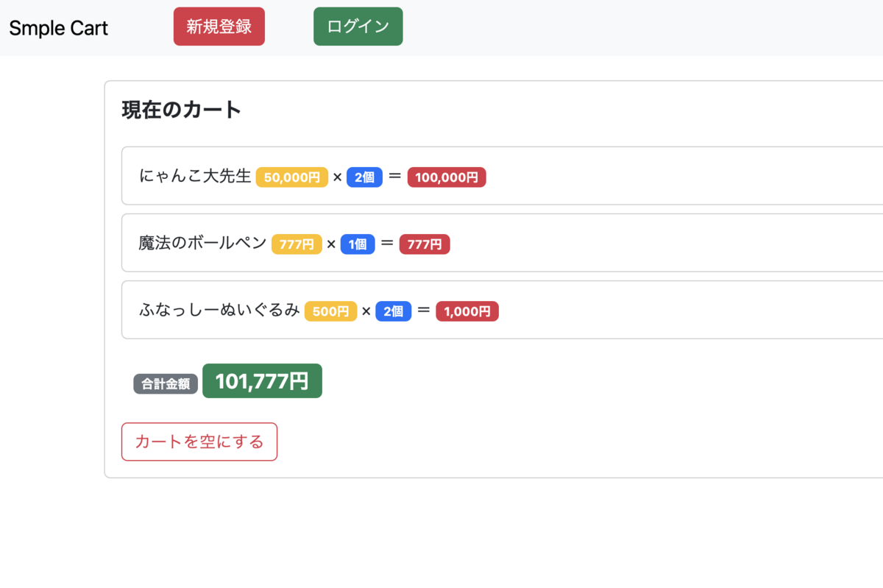Click the yellow 777円 price badge

[297, 244]
